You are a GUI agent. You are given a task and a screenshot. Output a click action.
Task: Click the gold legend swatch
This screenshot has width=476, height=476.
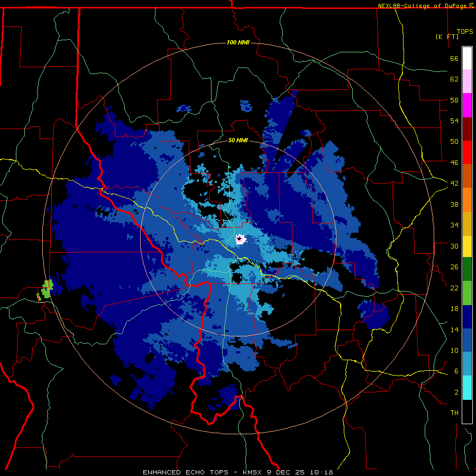click(x=467, y=224)
